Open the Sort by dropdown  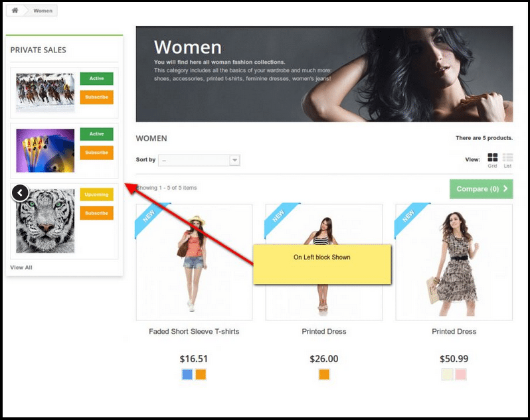(x=199, y=161)
